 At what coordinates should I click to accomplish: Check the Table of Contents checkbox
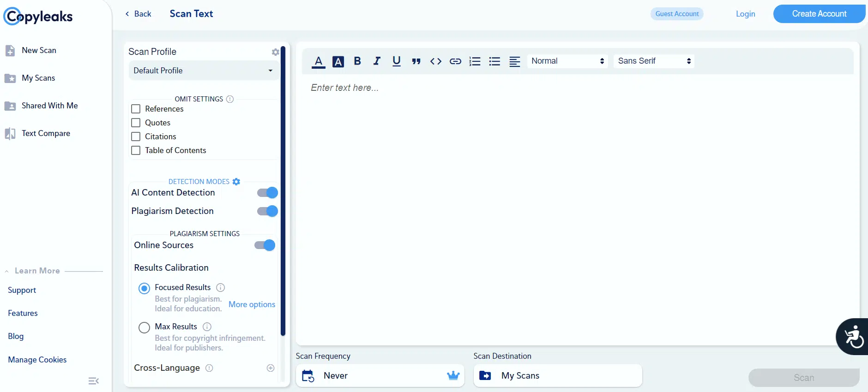pos(136,150)
